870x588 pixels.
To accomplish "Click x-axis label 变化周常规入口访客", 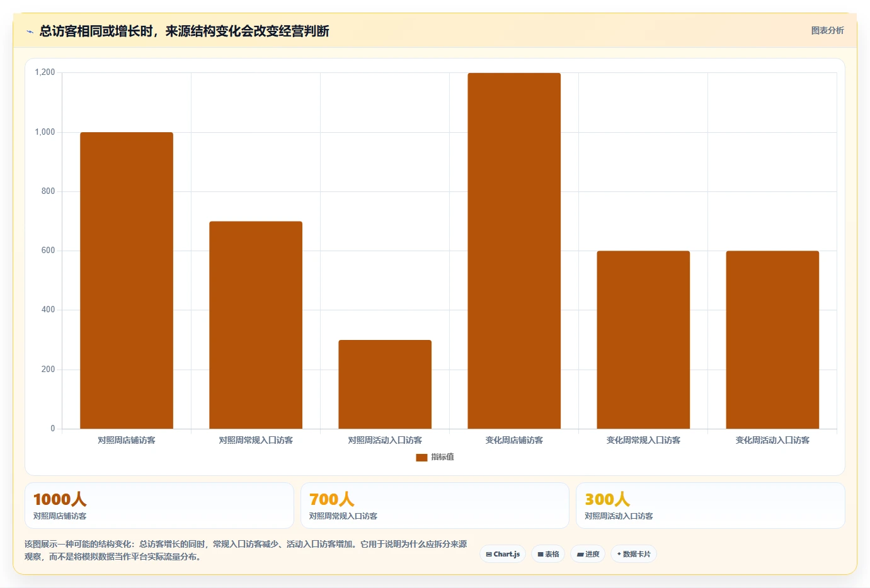I will tap(643, 440).
